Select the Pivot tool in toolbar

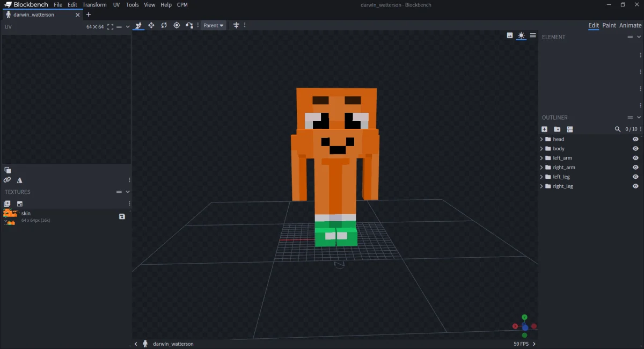point(177,25)
